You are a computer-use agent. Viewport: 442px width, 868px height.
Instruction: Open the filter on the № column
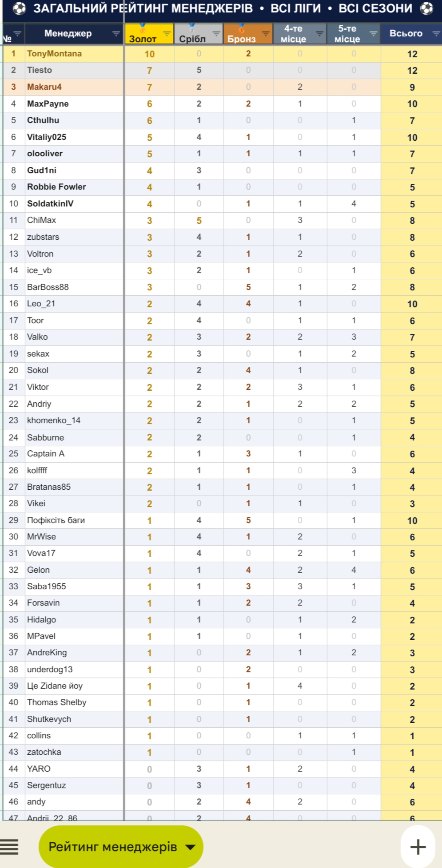[x=17, y=34]
